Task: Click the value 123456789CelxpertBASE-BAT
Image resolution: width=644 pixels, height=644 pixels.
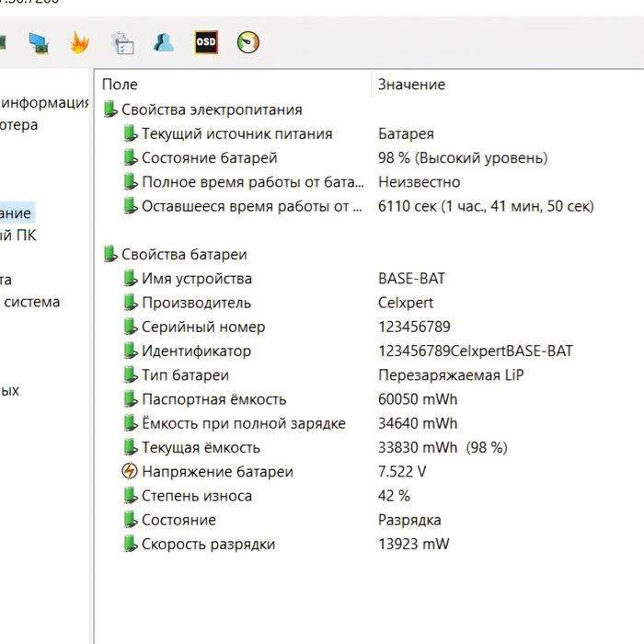Action: (x=476, y=351)
